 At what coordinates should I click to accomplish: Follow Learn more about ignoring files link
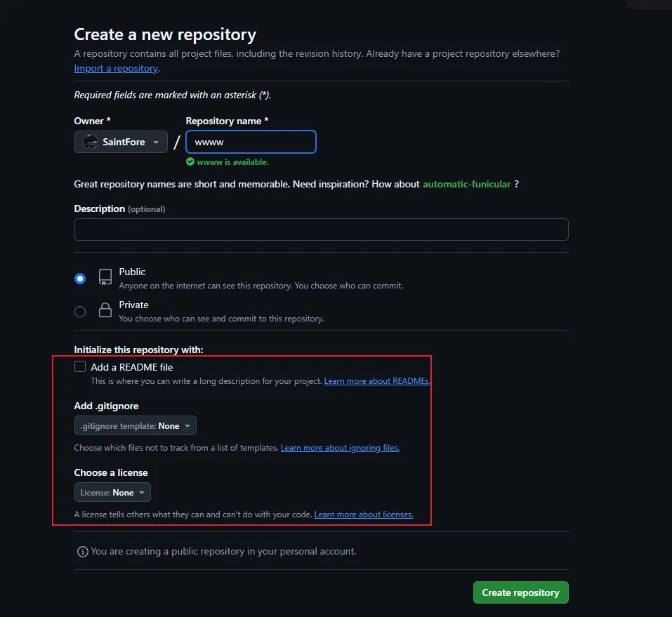pyautogui.click(x=340, y=448)
